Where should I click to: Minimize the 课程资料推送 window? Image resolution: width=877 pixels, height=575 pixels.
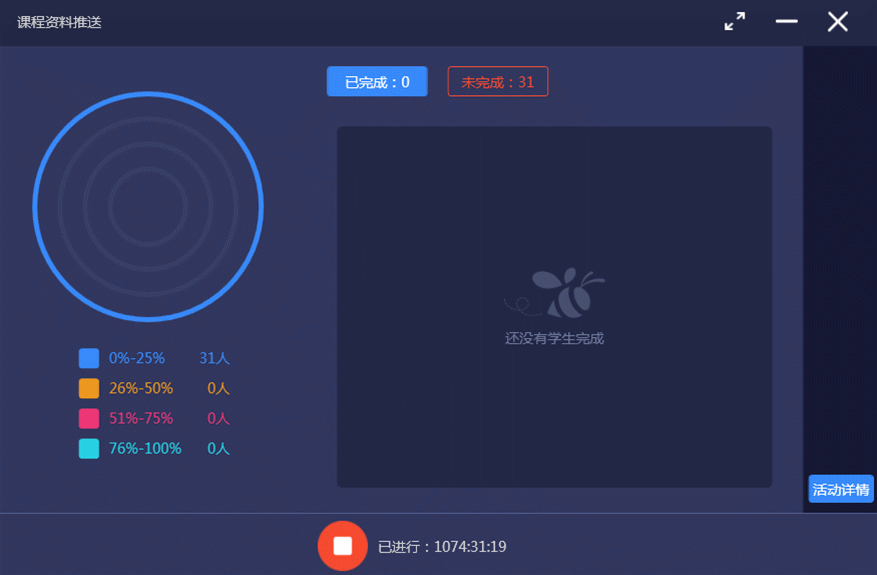(786, 21)
